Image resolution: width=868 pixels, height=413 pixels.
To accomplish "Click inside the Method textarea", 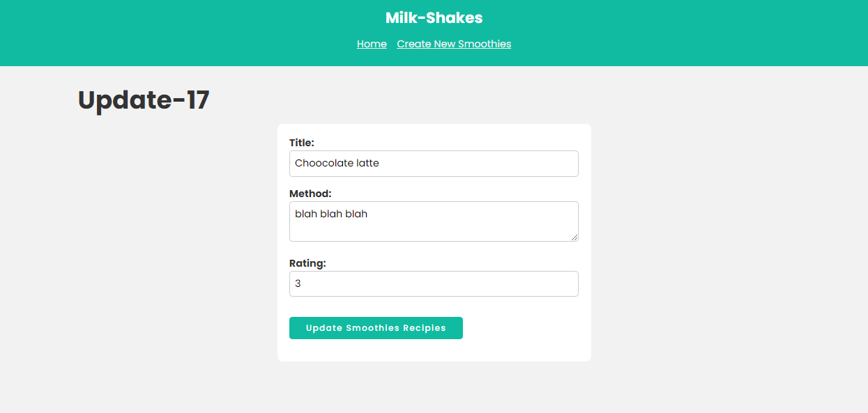I will coord(434,221).
